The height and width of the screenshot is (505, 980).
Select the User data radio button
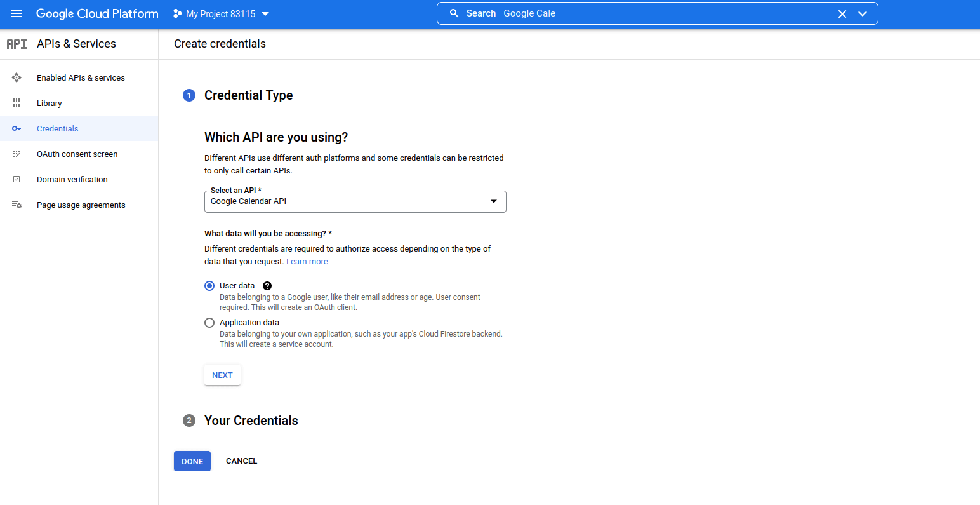point(209,286)
